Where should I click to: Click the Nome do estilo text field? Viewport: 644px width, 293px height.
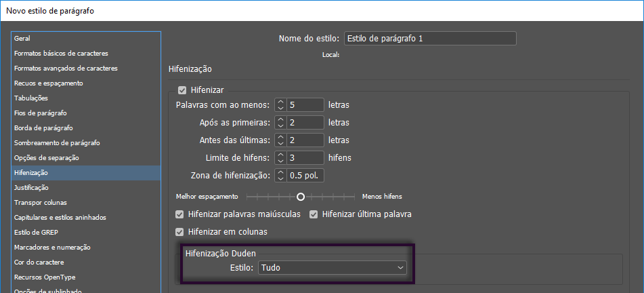click(430, 39)
